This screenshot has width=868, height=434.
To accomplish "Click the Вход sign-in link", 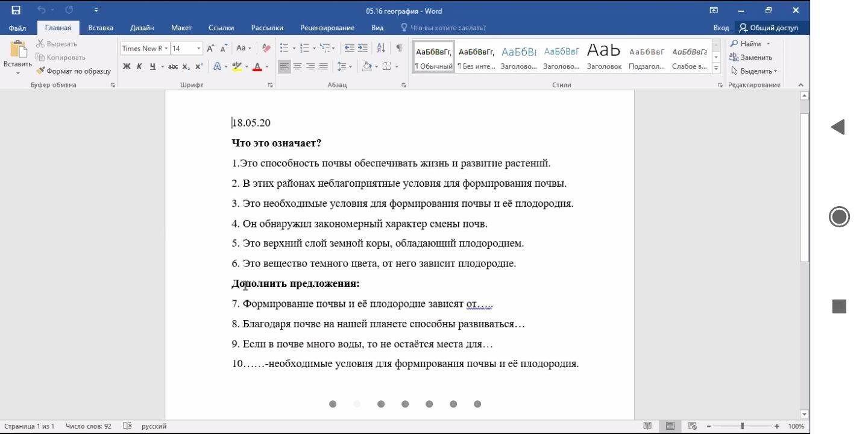I will pyautogui.click(x=721, y=28).
